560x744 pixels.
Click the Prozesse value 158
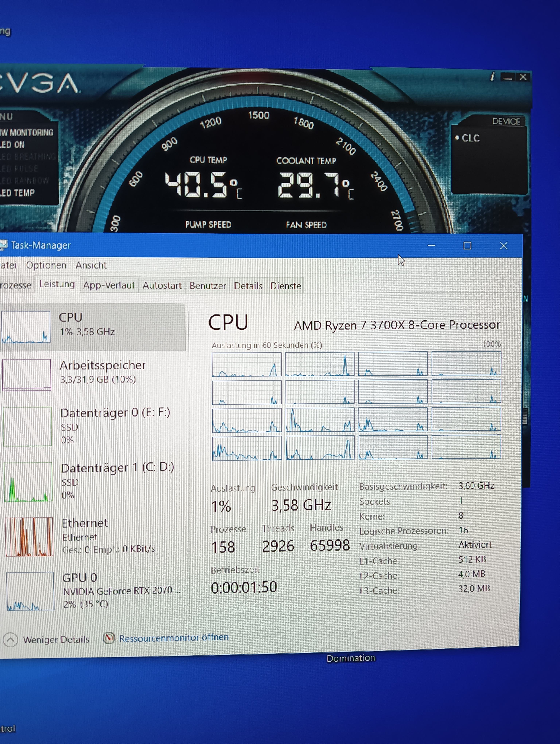tap(223, 547)
